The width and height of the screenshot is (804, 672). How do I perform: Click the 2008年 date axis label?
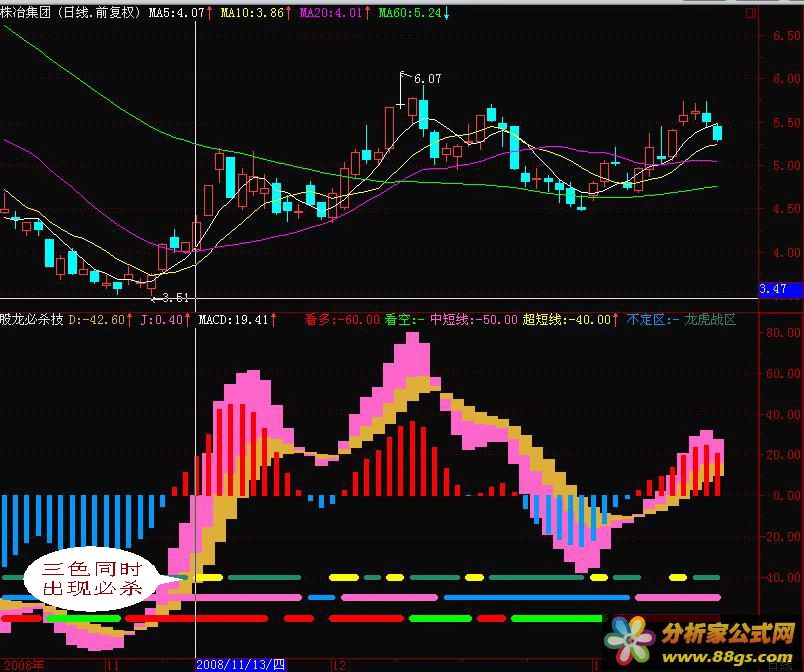tap(24, 665)
